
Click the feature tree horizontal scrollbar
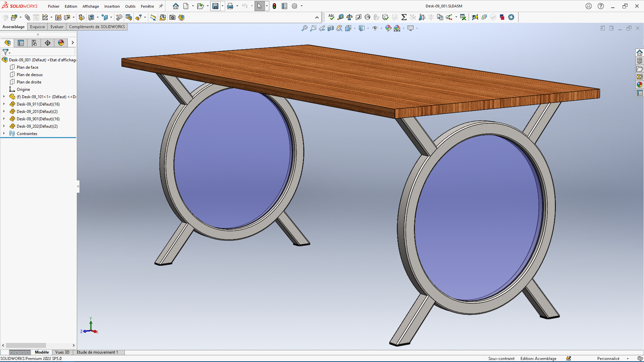coord(38,345)
